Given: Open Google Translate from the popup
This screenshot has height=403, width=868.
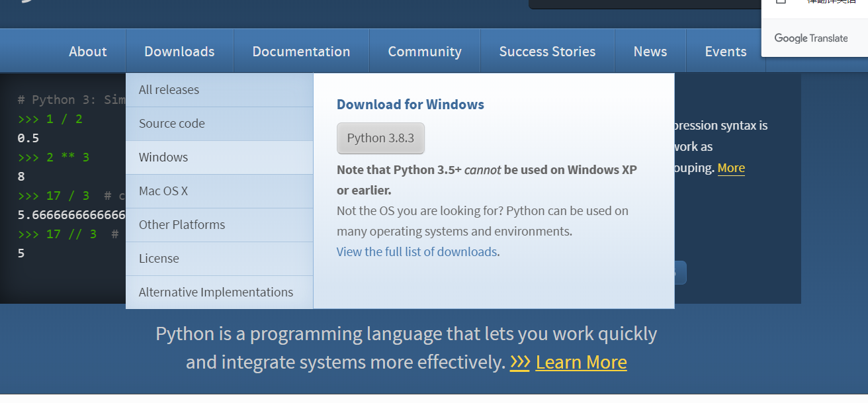Looking at the screenshot, I should (x=811, y=38).
